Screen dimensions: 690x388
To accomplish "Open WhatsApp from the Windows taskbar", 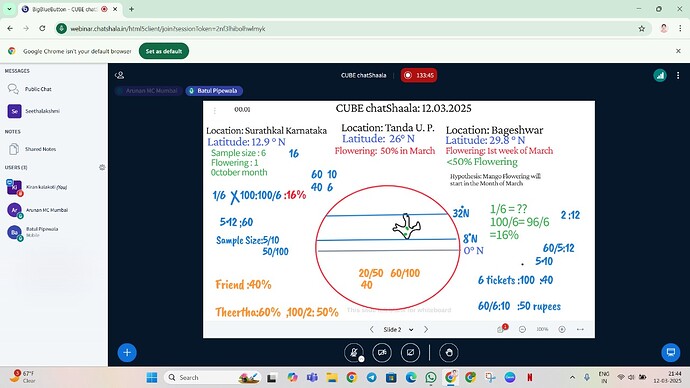I will 431,377.
